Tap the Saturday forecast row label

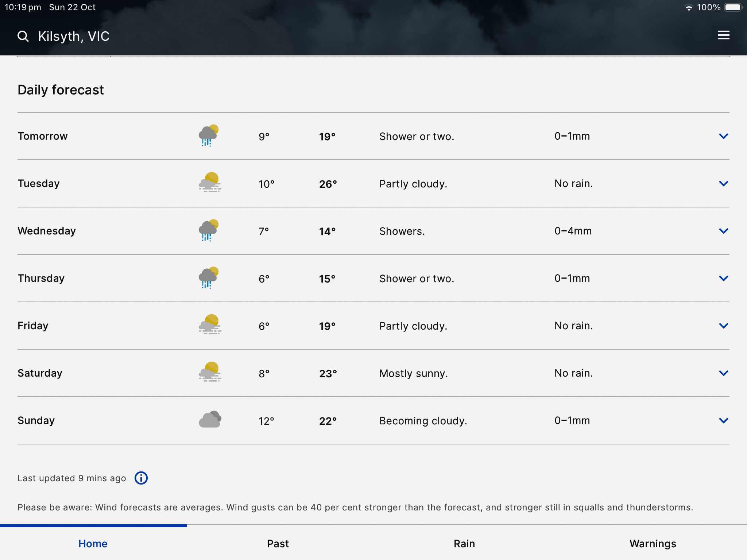pos(40,373)
